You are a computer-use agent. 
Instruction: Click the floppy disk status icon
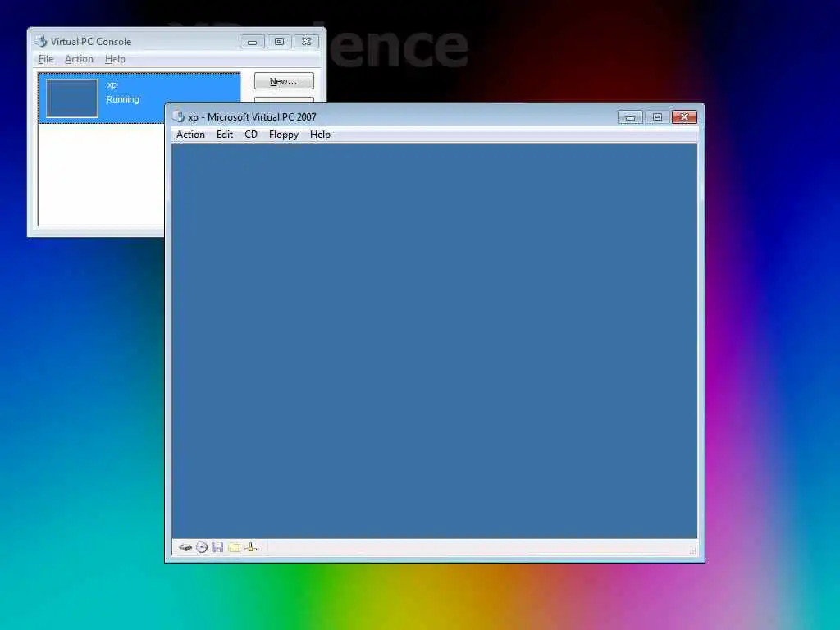tap(217, 547)
